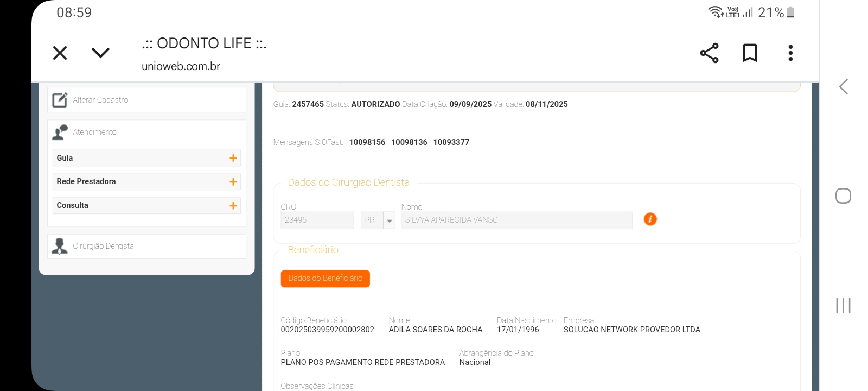Tap the unioweb.com.br URL text
The height and width of the screenshot is (391, 868).
click(x=181, y=66)
